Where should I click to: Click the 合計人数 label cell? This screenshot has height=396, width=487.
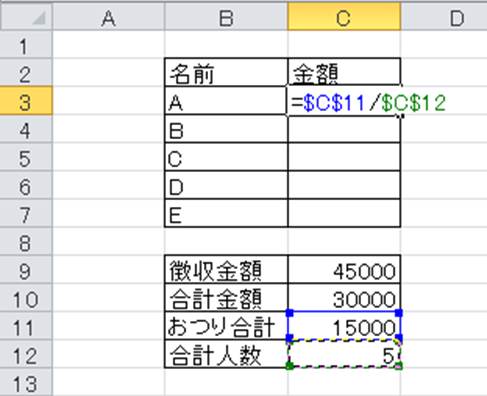tap(226, 354)
